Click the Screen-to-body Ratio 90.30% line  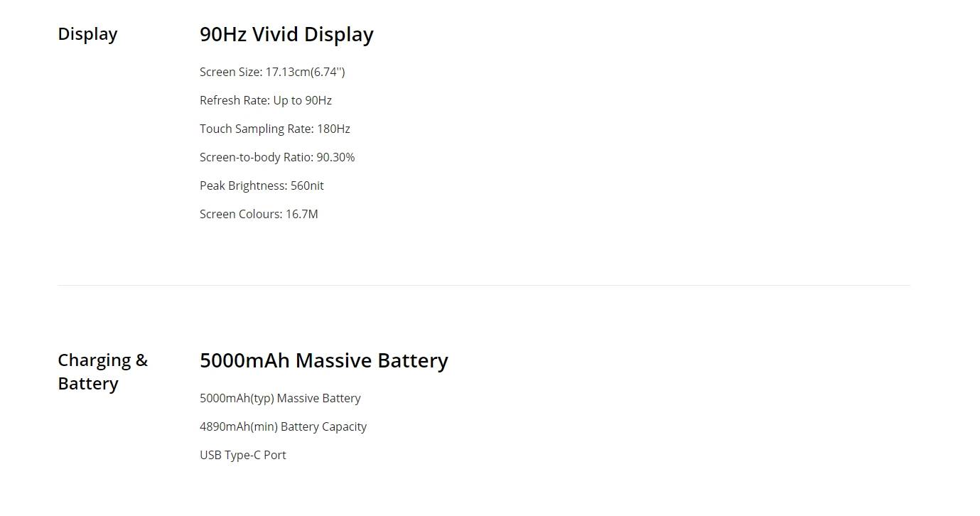coord(277,157)
